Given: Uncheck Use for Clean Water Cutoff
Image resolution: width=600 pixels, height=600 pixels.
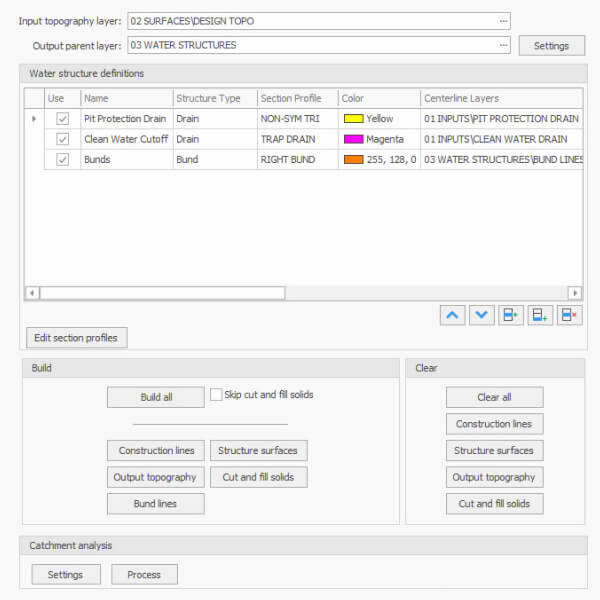Looking at the screenshot, I should tap(62, 139).
